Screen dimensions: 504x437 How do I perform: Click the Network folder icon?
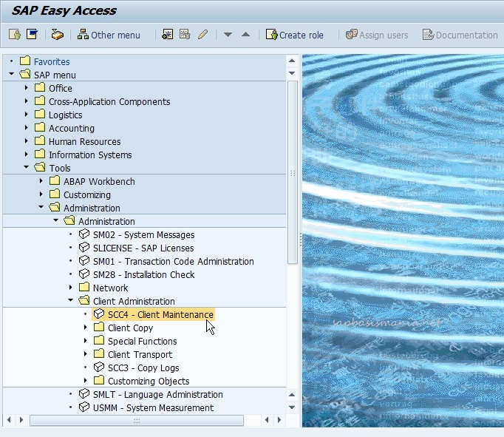pos(84,287)
